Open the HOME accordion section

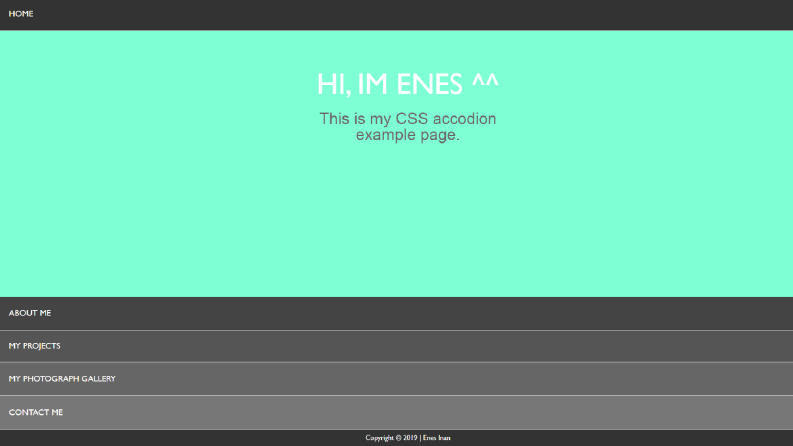[x=396, y=15]
